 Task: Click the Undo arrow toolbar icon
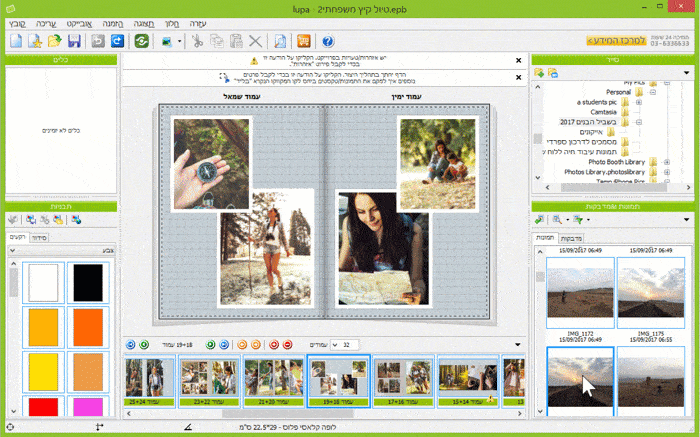[98, 41]
